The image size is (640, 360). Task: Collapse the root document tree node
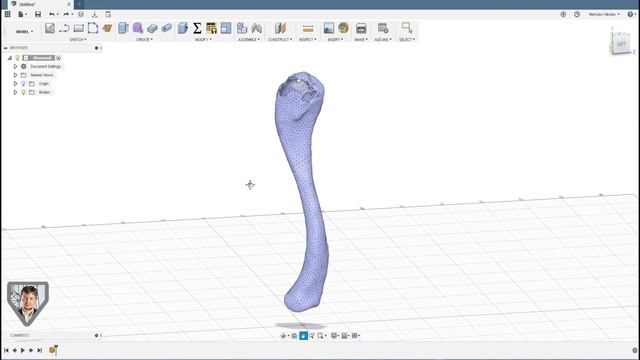pyautogui.click(x=10, y=58)
